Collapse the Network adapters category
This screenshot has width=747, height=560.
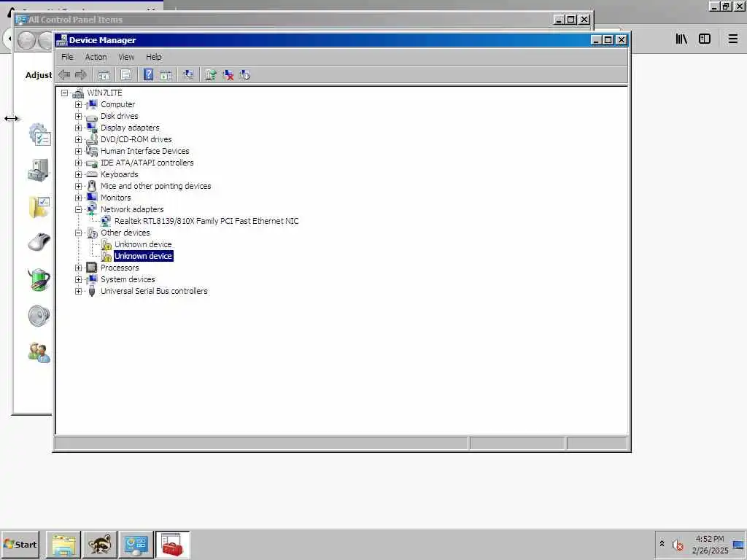pyautogui.click(x=78, y=209)
